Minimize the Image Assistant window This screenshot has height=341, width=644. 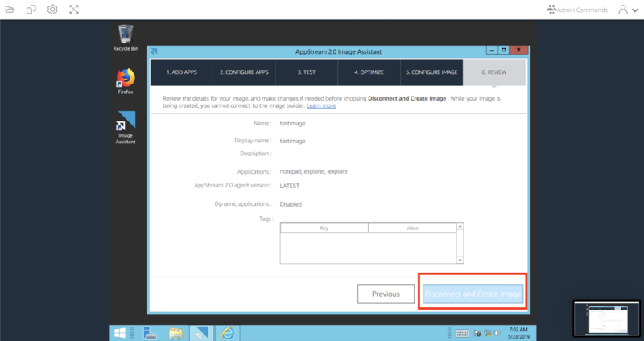click(x=492, y=50)
